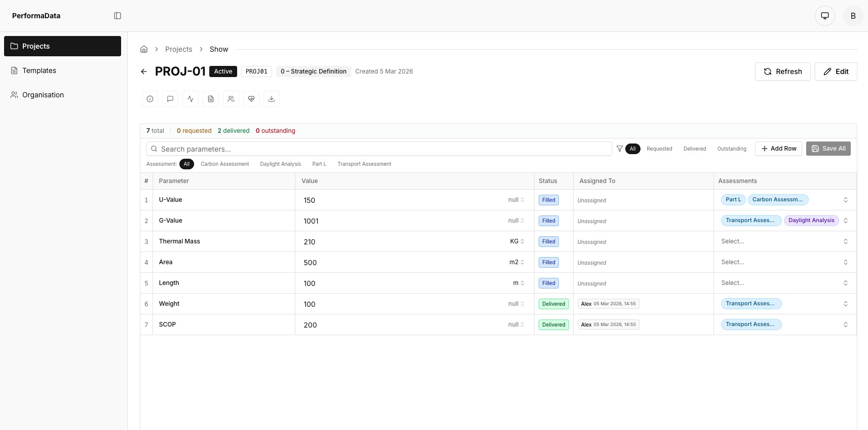This screenshot has width=868, height=430.
Task: Click the Thermal Mass parameter name
Action: pyautogui.click(x=179, y=241)
